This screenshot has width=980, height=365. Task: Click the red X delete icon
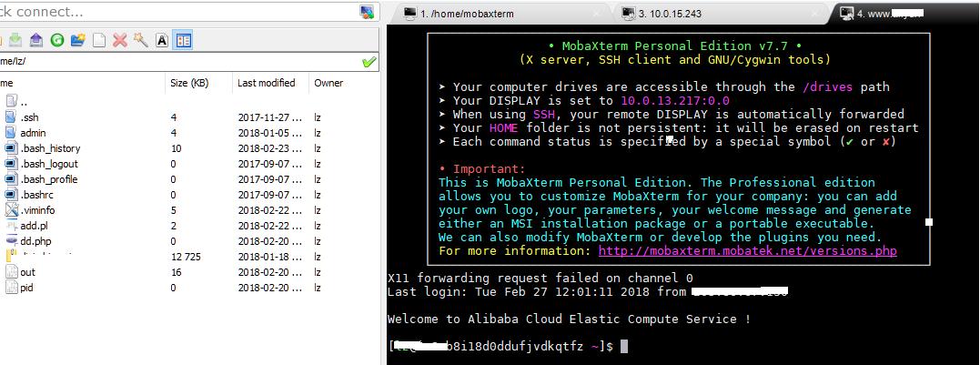point(119,41)
